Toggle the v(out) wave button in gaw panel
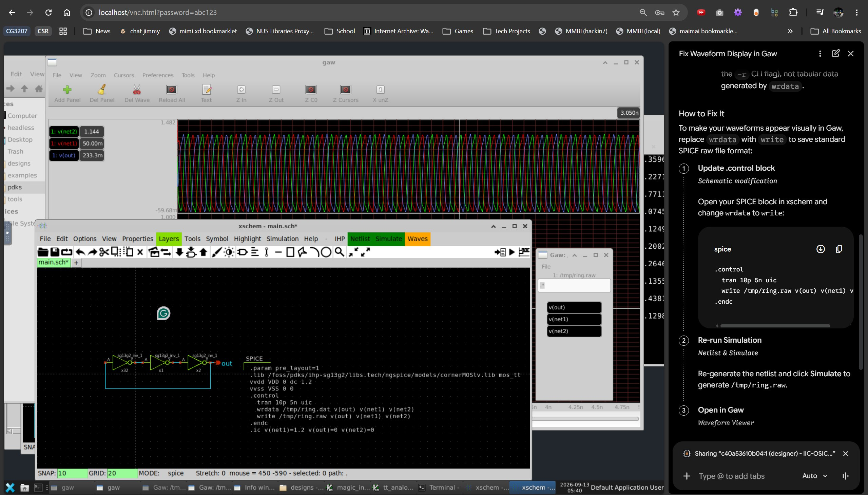 coord(64,155)
